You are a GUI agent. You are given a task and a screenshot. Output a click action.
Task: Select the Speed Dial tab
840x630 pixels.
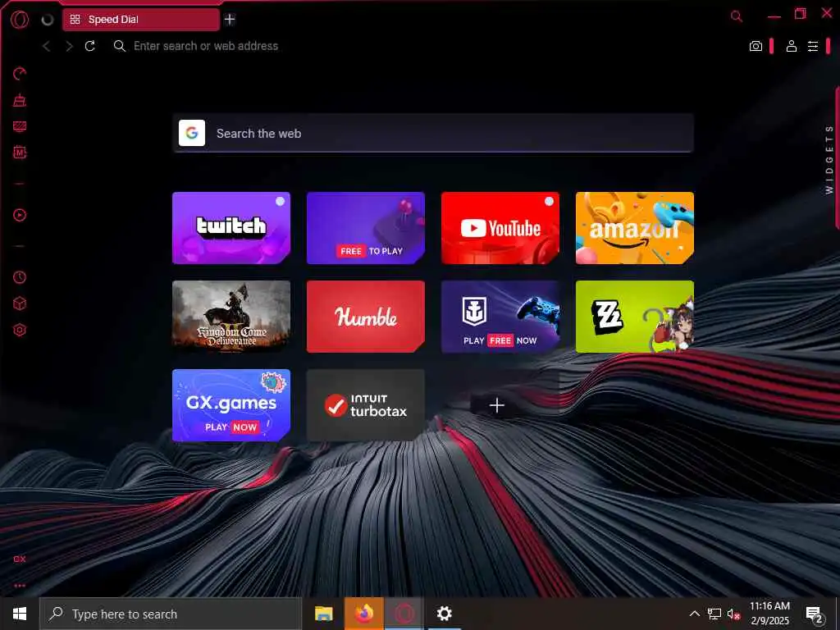(141, 20)
